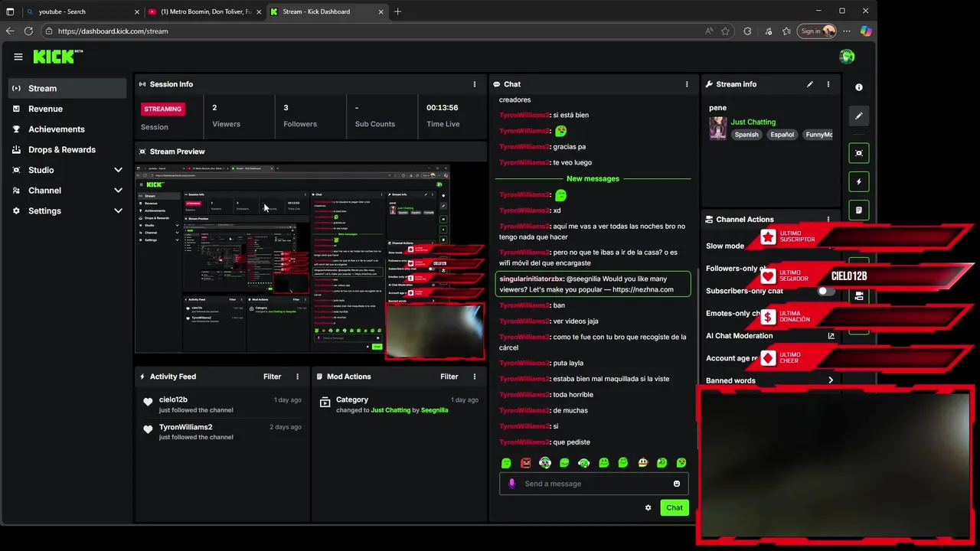Open the Stream info three-dot menu

point(828,84)
